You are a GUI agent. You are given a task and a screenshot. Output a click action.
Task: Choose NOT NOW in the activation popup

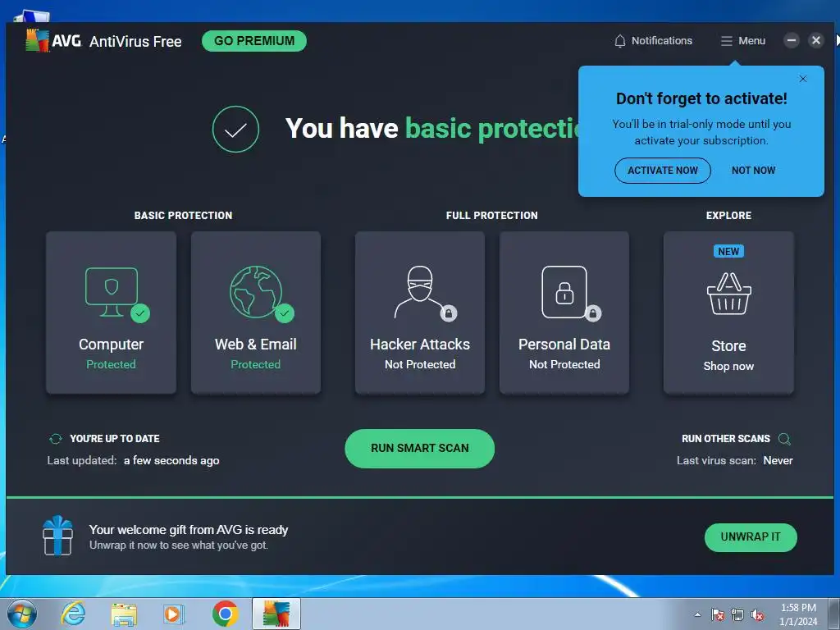(x=753, y=171)
